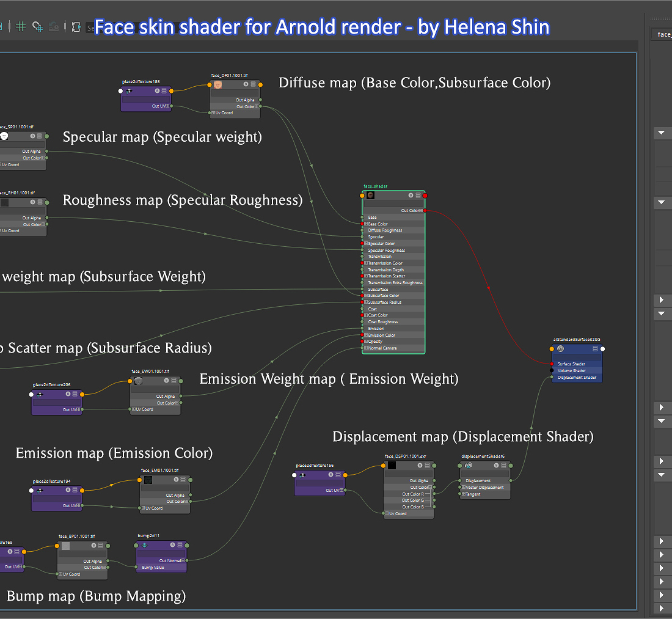This screenshot has height=619, width=672.
Task: Click the Specular Roughness attribute row
Action: pos(393,251)
